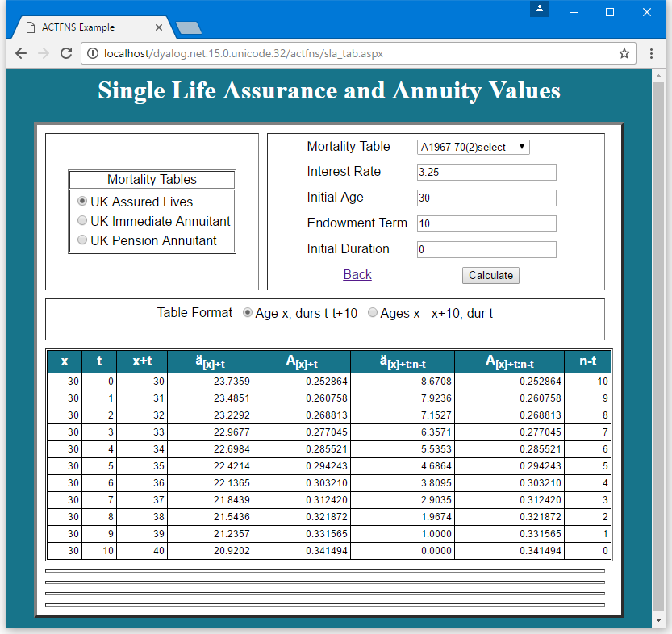Select table format Age x, durs t-t+10
Screen dimensions: 672x634
point(247,313)
